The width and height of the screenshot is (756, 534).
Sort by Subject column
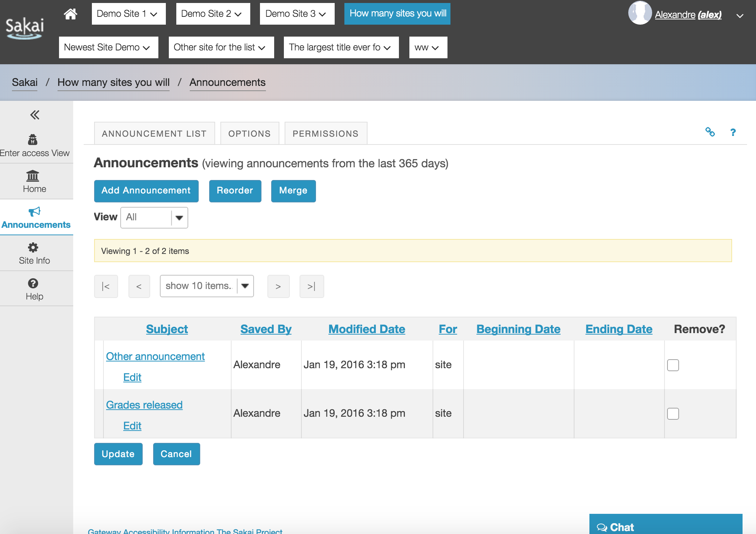[167, 329]
